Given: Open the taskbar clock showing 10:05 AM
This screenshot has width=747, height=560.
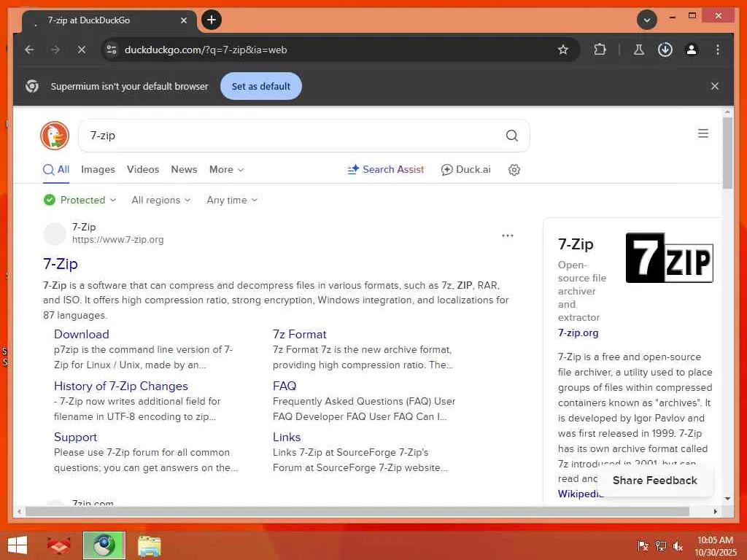Looking at the screenshot, I should [715, 546].
